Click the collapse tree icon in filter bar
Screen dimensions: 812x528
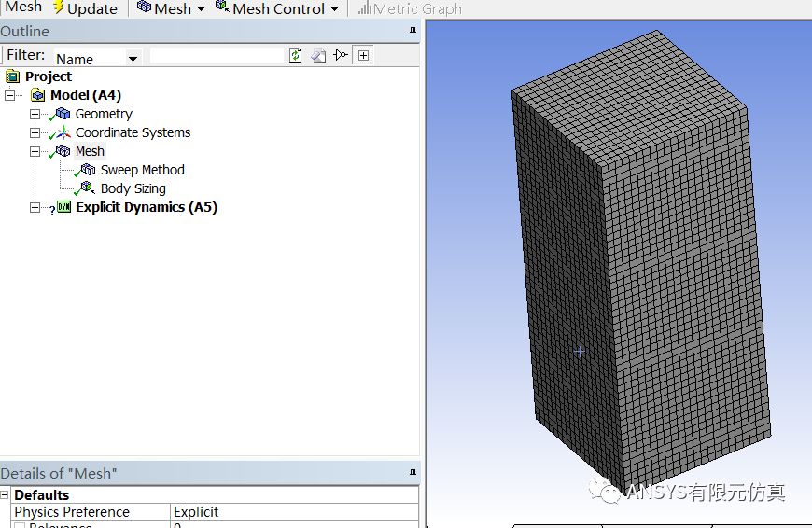(x=341, y=55)
